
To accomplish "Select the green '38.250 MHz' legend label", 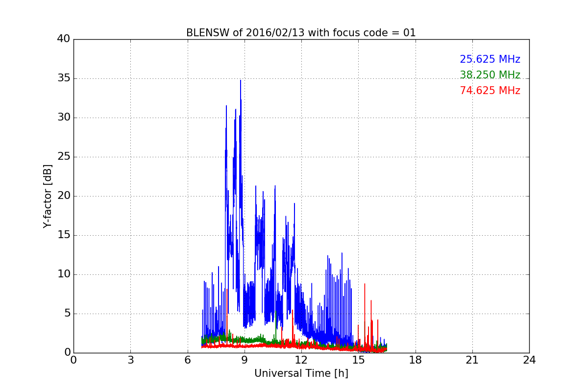I will [x=490, y=75].
